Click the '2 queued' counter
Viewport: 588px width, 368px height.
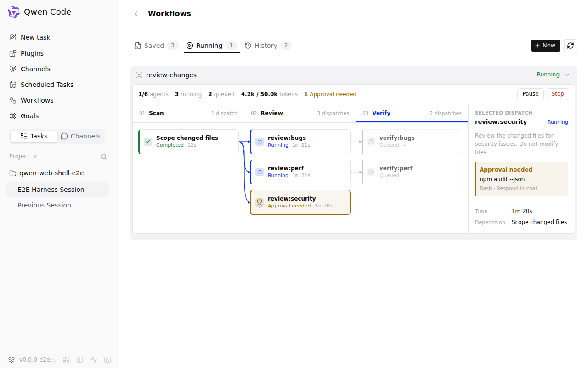point(221,94)
